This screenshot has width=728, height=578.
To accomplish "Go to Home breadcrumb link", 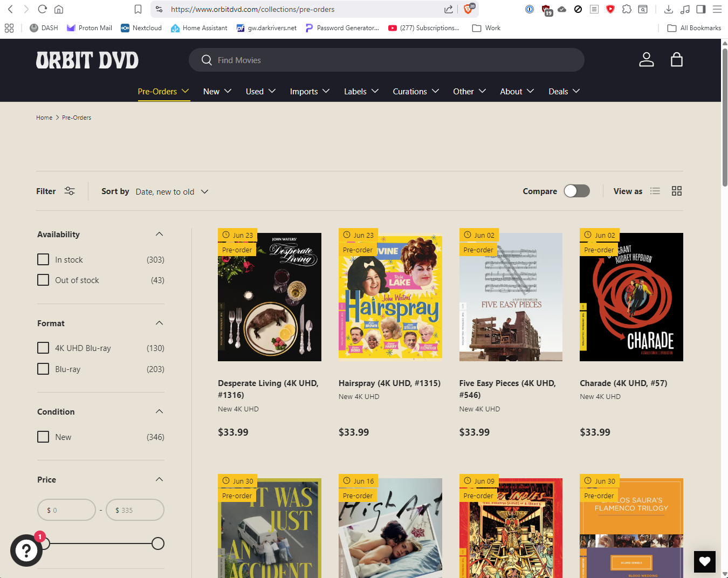I will point(44,118).
